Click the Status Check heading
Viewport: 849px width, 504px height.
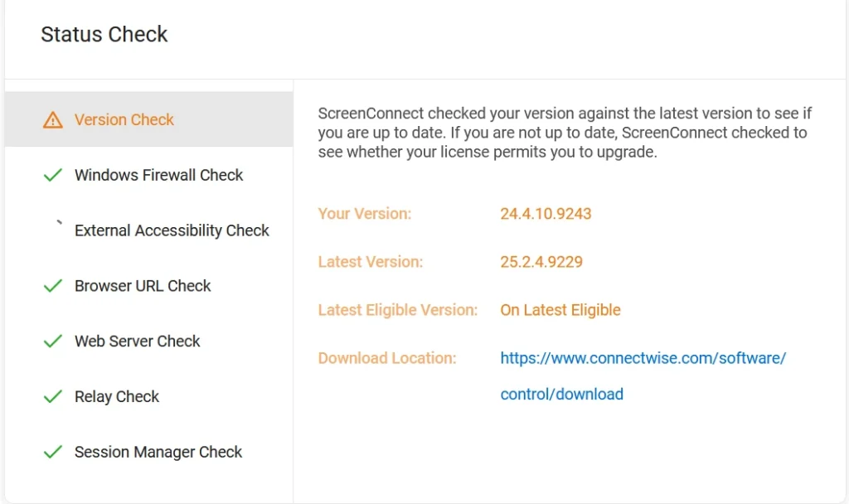pos(104,35)
